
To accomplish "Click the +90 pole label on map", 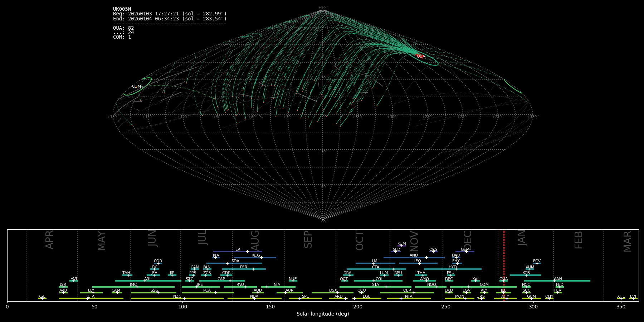I will point(322,8).
